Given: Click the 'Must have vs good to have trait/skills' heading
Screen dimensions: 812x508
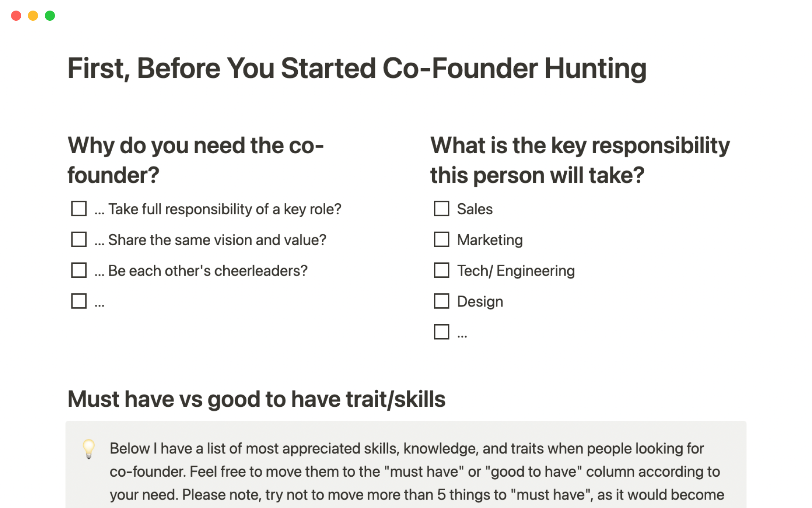Looking at the screenshot, I should pyautogui.click(x=256, y=399).
